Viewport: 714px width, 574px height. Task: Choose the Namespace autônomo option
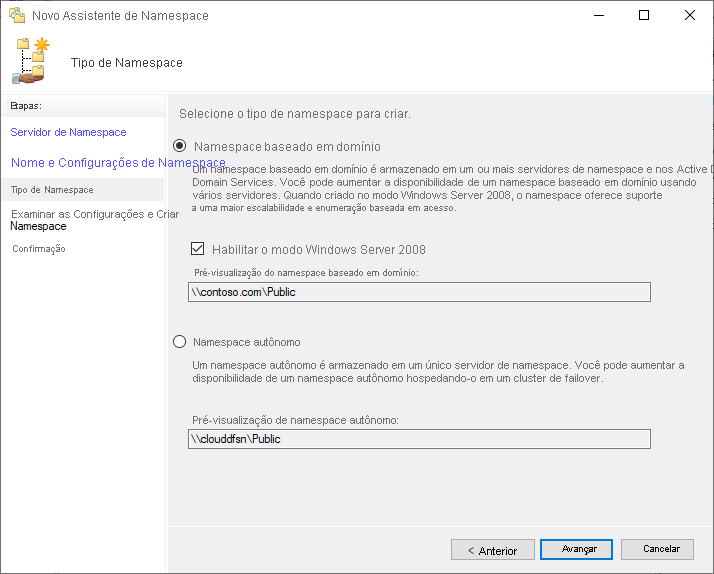click(x=179, y=341)
